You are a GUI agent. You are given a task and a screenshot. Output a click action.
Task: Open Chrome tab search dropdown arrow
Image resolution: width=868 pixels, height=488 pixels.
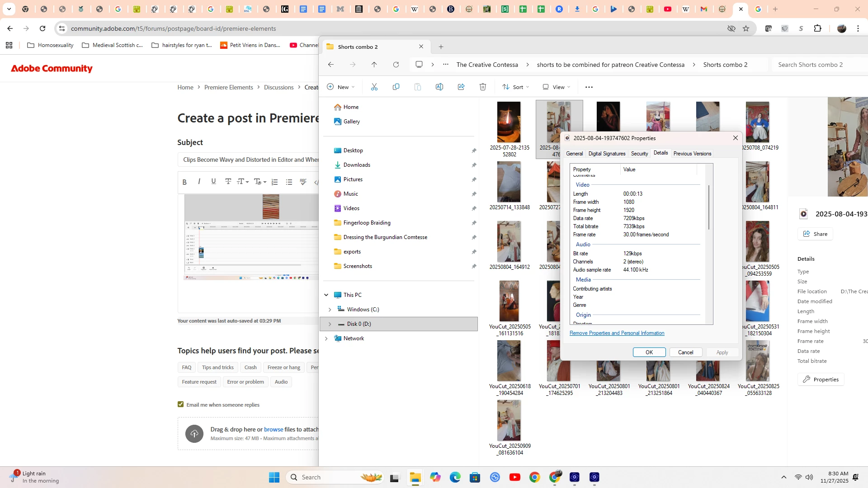click(x=9, y=9)
